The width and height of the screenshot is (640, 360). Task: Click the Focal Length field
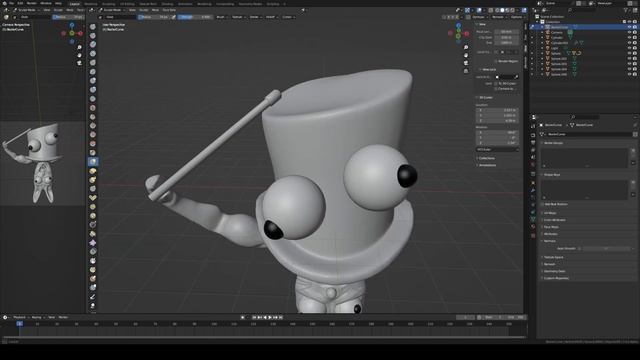pyautogui.click(x=507, y=32)
